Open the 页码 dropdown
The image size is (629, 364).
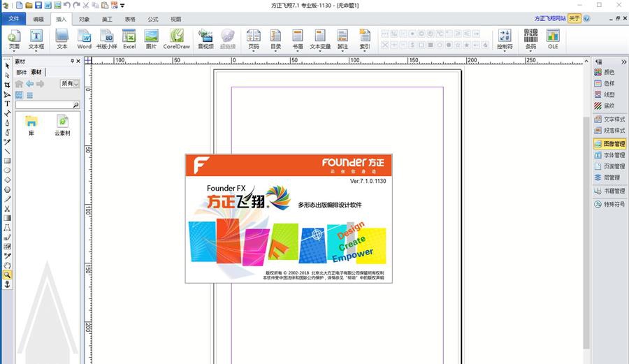point(253,51)
